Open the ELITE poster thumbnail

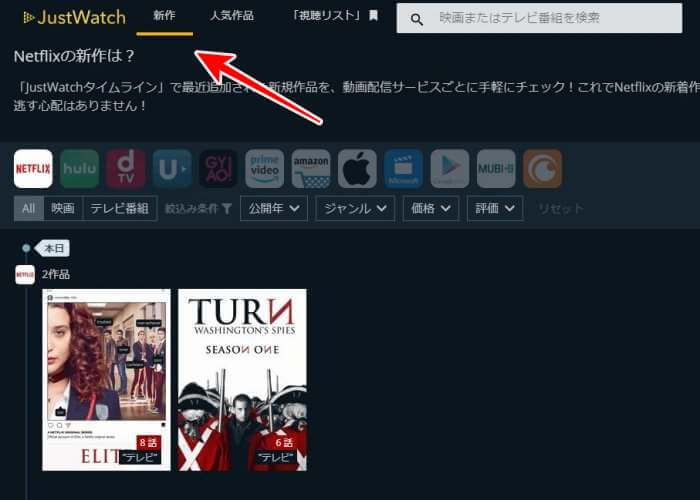(x=106, y=380)
